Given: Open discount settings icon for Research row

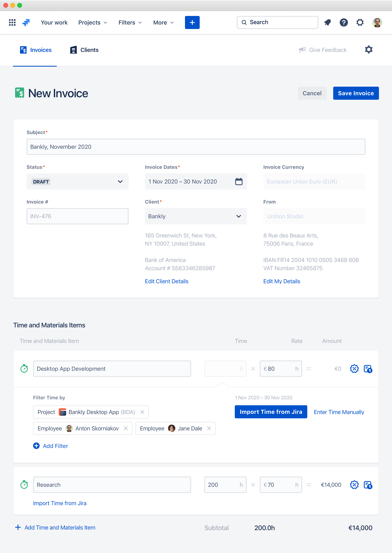Looking at the screenshot, I should coord(354,485).
